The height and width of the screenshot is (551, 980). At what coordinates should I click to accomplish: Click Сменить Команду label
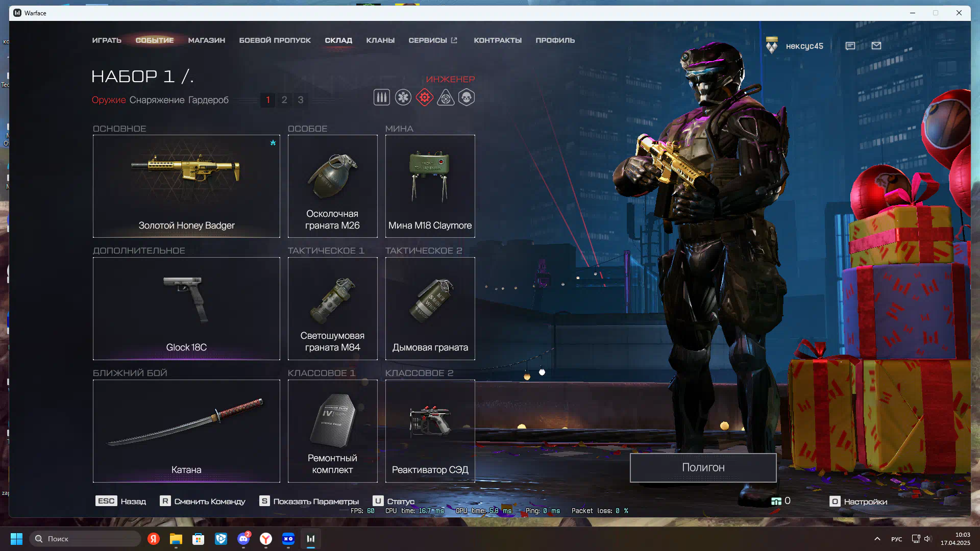[x=210, y=502]
